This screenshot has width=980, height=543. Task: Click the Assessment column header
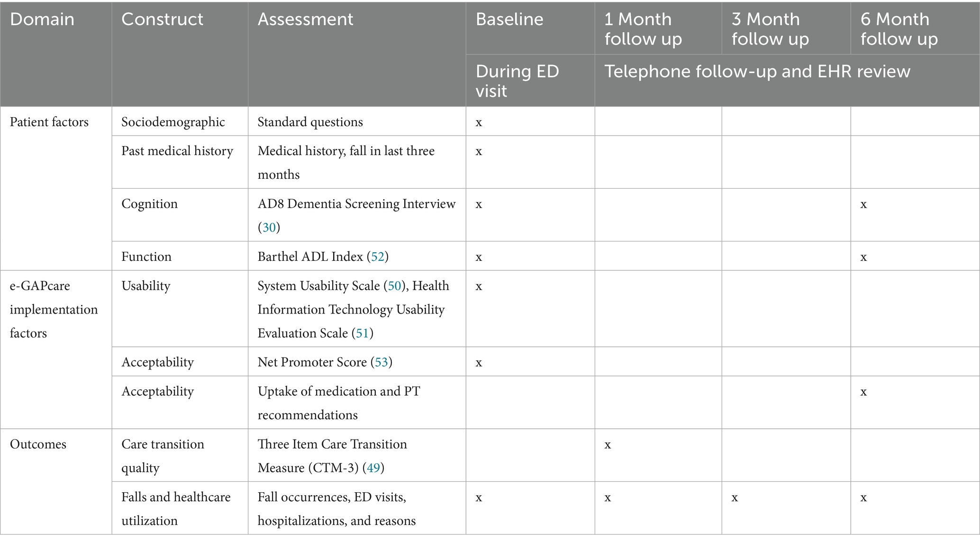click(305, 19)
